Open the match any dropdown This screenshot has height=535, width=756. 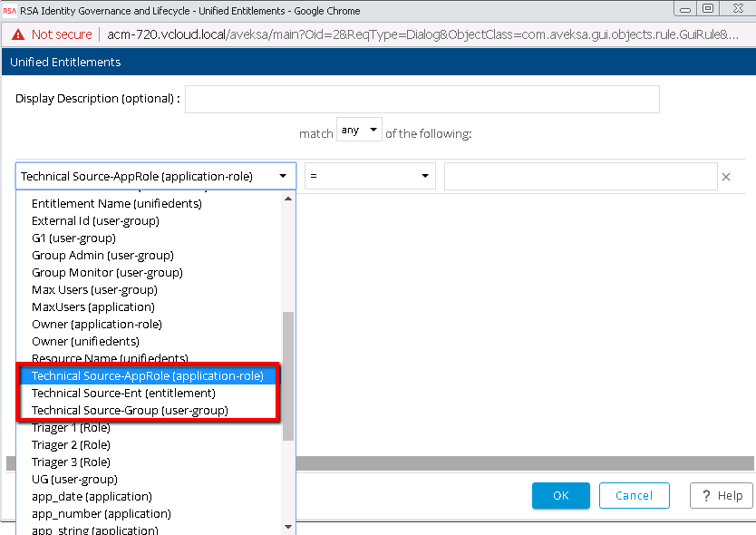pyautogui.click(x=359, y=130)
